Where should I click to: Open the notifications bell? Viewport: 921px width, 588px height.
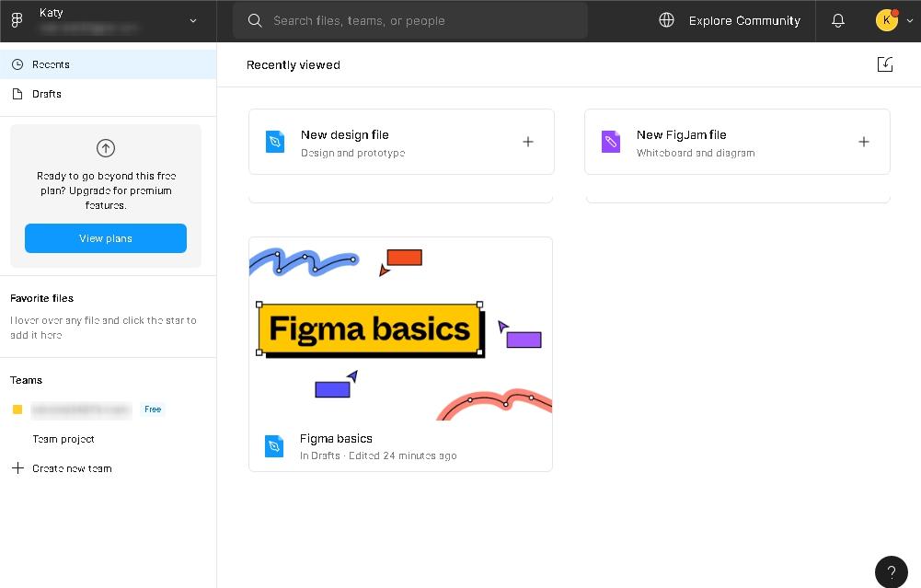coord(837,20)
